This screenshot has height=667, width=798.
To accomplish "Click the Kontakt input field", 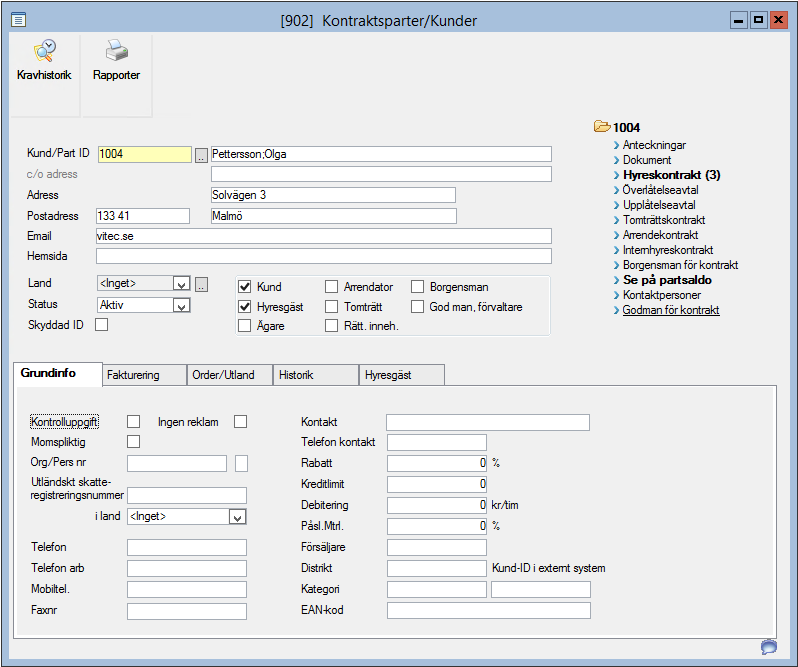I will tap(488, 422).
